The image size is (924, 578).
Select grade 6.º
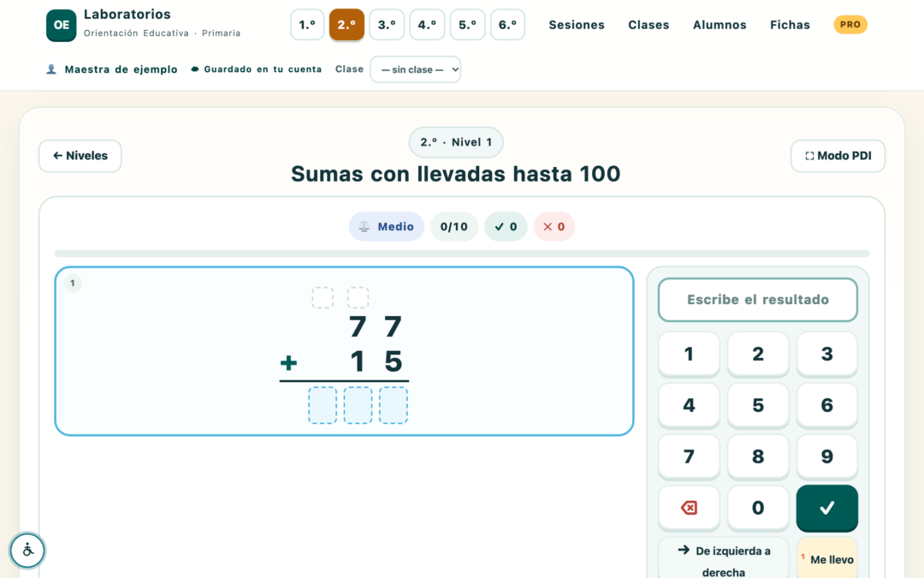(x=507, y=25)
